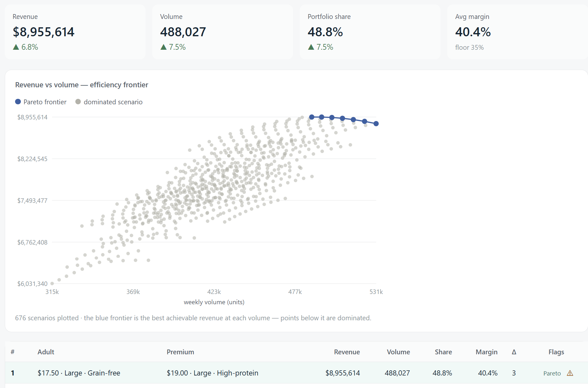Toggle the Pareto frontier legend label

click(x=45, y=102)
